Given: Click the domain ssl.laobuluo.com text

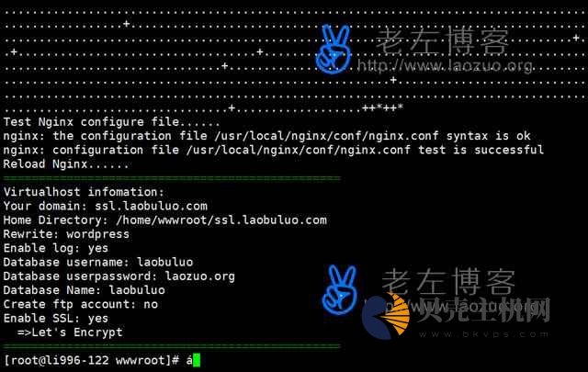Looking at the screenshot, I should 151,206.
